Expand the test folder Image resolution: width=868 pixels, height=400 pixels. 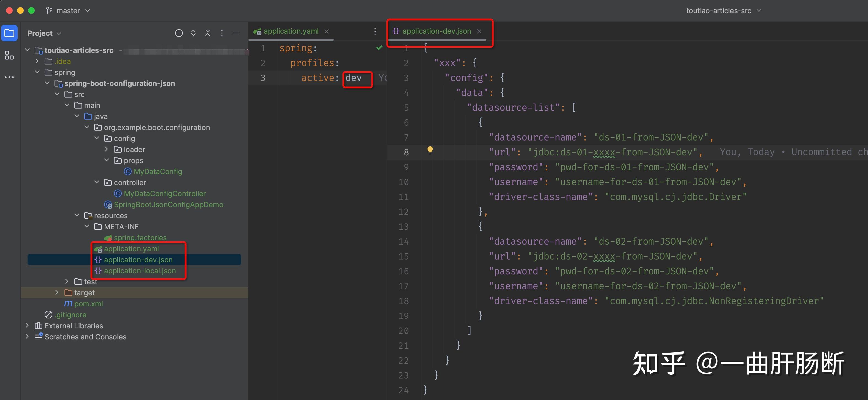(x=67, y=281)
